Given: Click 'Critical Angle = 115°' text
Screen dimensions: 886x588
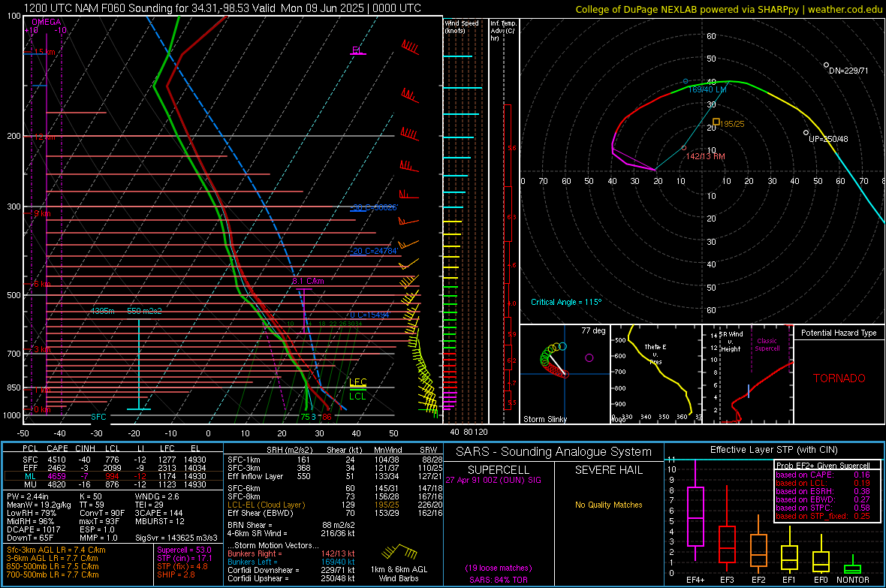Looking at the screenshot, I should click(x=566, y=302).
